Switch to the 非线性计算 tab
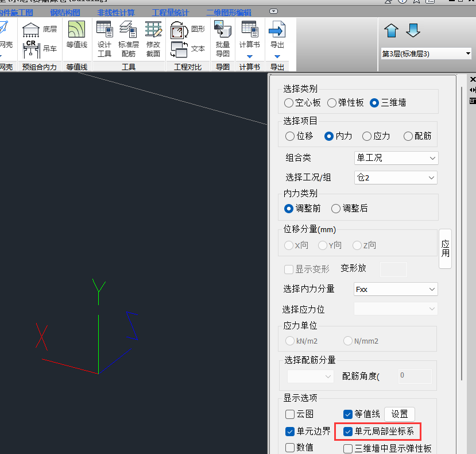This screenshot has width=476, height=454. pos(115,13)
